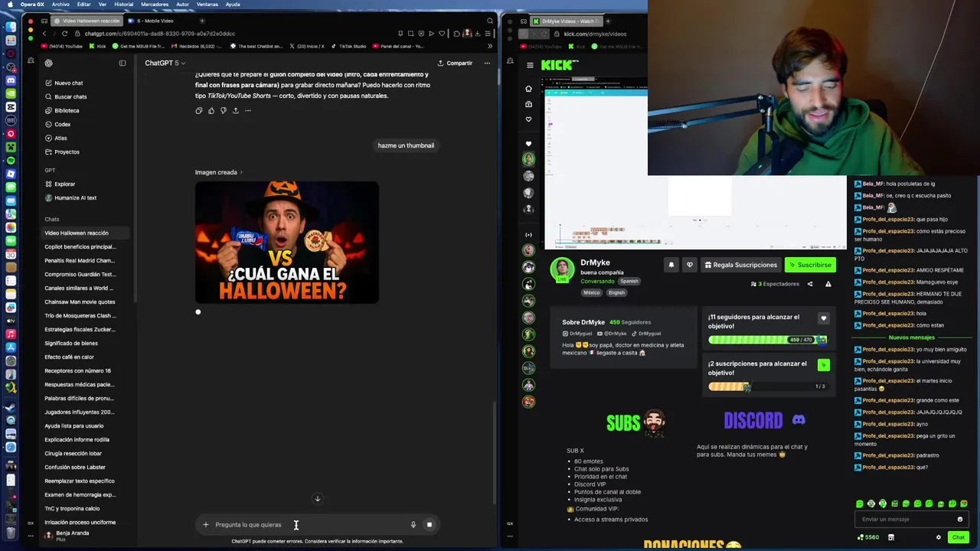The width and height of the screenshot is (980, 551).
Task: Go to Kick home via sidebar house icon
Action: 528,89
